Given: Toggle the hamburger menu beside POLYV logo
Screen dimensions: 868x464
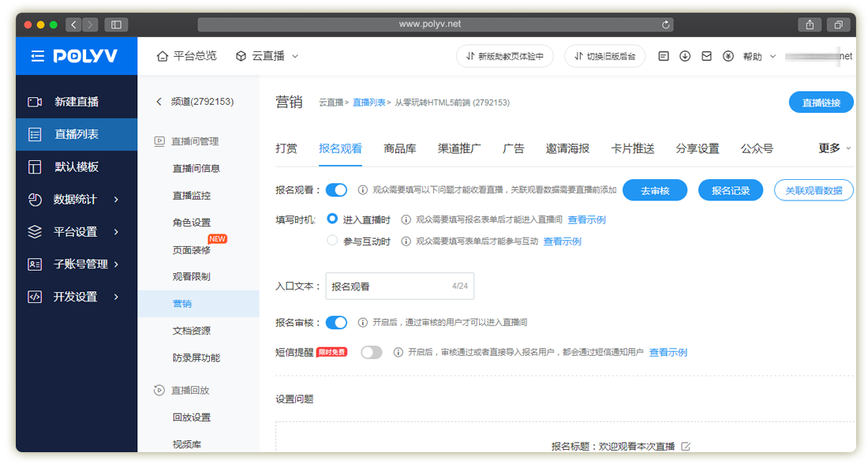Looking at the screenshot, I should (x=38, y=56).
